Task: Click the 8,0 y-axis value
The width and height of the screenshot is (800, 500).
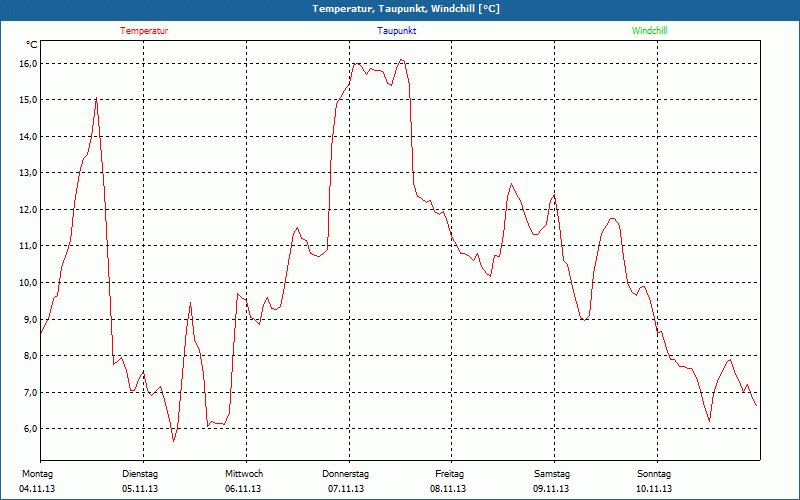Action: pyautogui.click(x=31, y=355)
